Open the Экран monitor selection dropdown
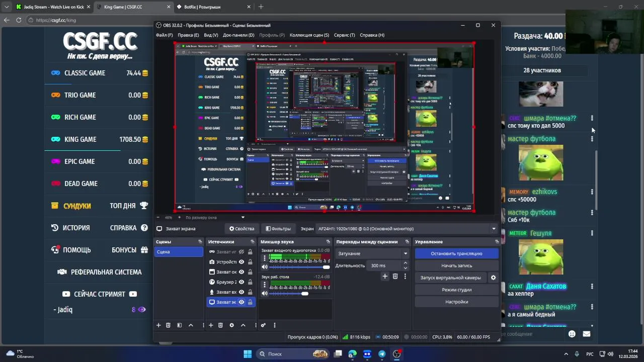The width and height of the screenshot is (644, 362). pos(407,229)
